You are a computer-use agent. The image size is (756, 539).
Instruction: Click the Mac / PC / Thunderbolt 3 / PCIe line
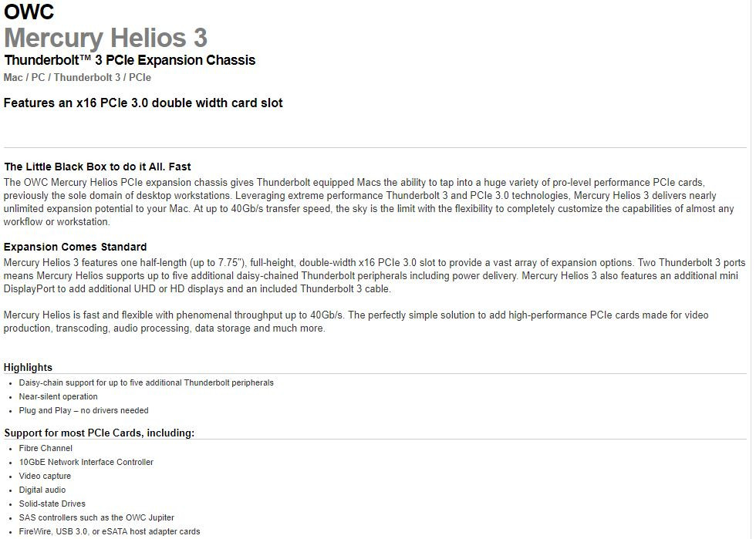click(x=77, y=78)
